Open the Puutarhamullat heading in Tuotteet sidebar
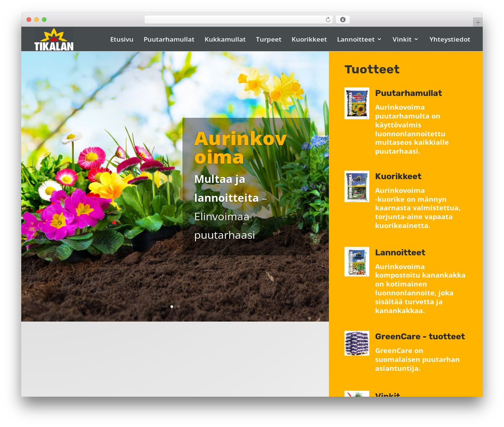This screenshot has height=427, width=504. point(408,93)
